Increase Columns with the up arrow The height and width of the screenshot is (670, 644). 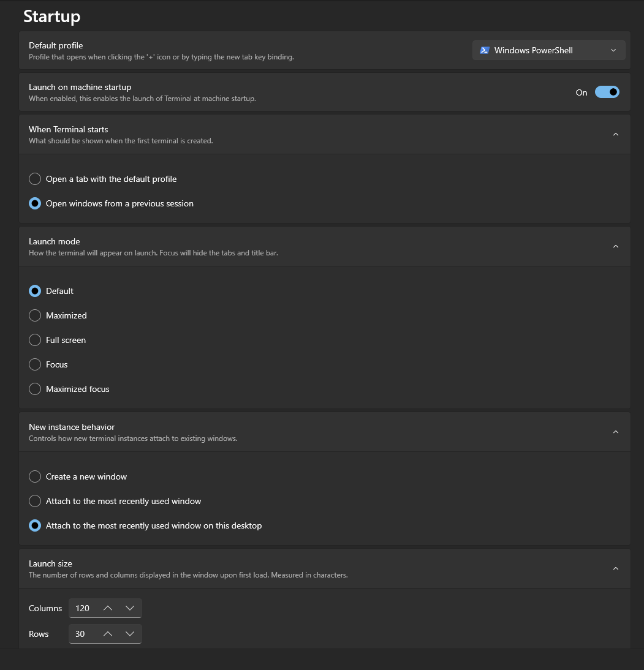(x=108, y=608)
